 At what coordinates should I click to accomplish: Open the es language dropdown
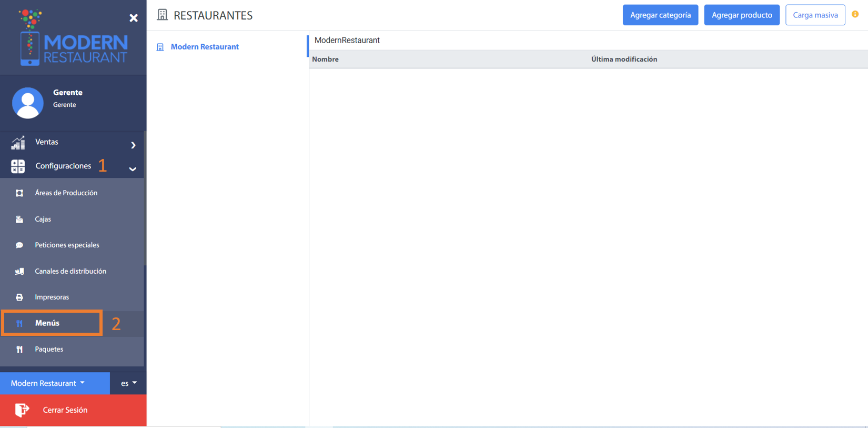pyautogui.click(x=128, y=383)
